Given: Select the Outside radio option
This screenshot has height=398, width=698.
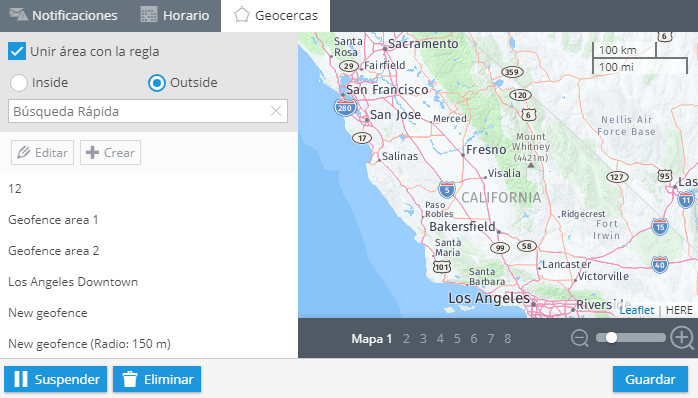Looking at the screenshot, I should [157, 83].
